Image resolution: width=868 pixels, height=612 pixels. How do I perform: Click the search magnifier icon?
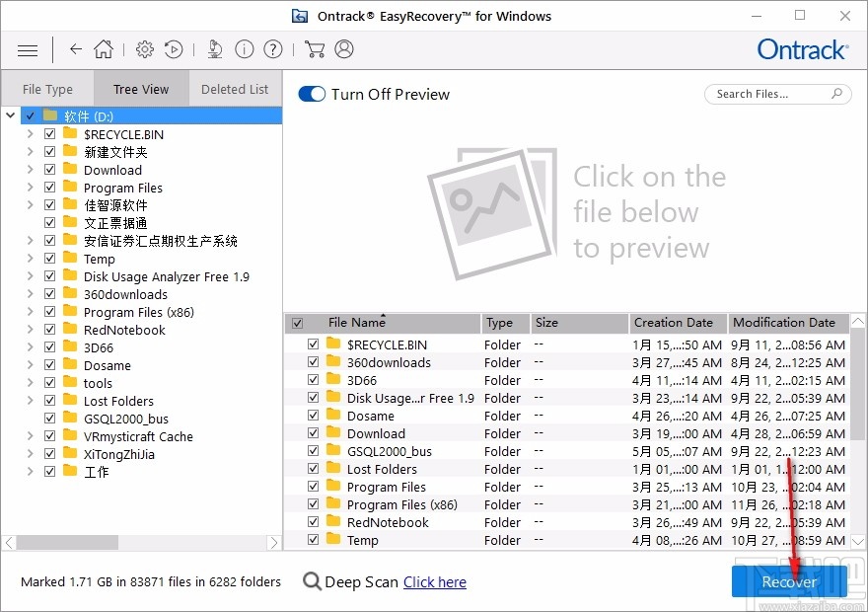[x=837, y=94]
